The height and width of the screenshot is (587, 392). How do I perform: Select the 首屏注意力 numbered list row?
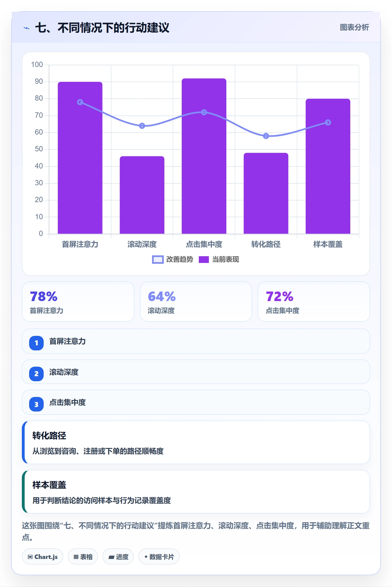(x=196, y=341)
